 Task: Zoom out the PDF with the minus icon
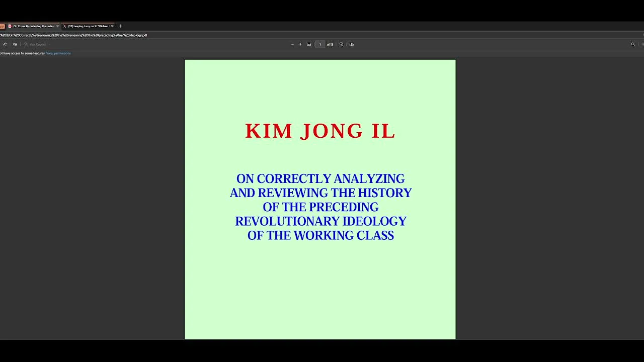(x=292, y=44)
